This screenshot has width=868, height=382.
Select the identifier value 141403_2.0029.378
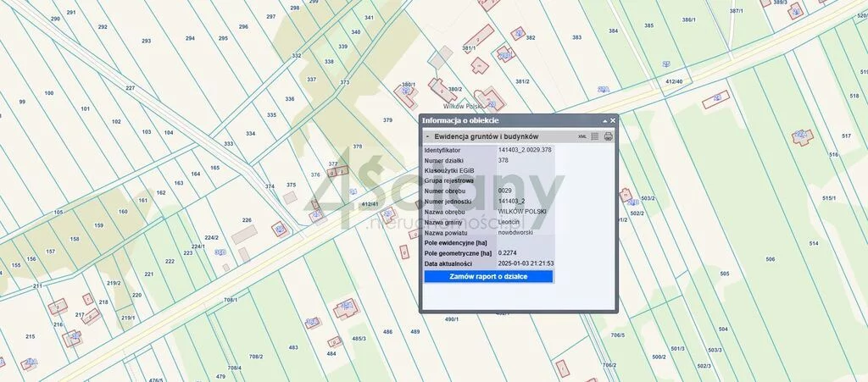pyautogui.click(x=525, y=150)
